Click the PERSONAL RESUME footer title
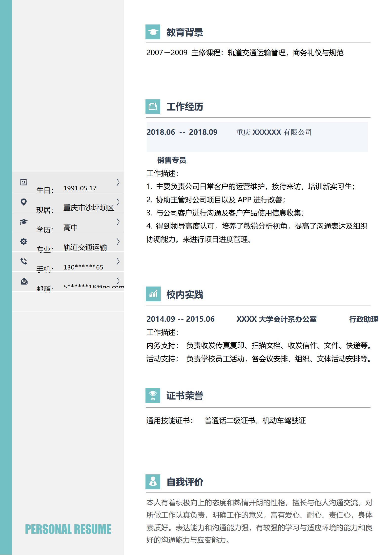 point(68,530)
